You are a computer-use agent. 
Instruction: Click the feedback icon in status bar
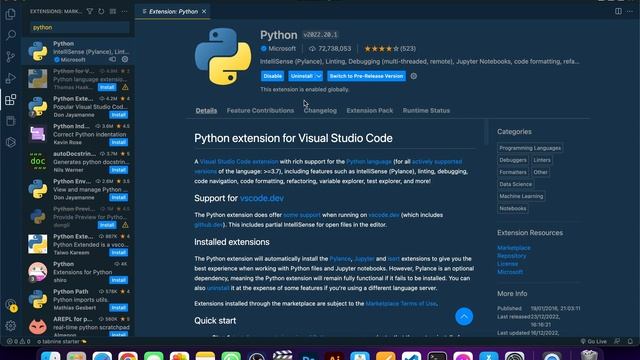pyautogui.click(x=617, y=341)
